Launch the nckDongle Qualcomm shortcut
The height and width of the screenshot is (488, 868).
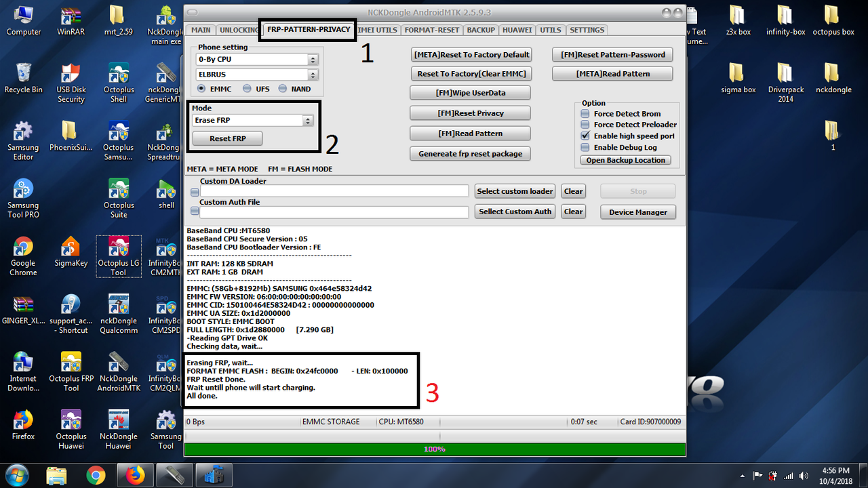coord(119,314)
